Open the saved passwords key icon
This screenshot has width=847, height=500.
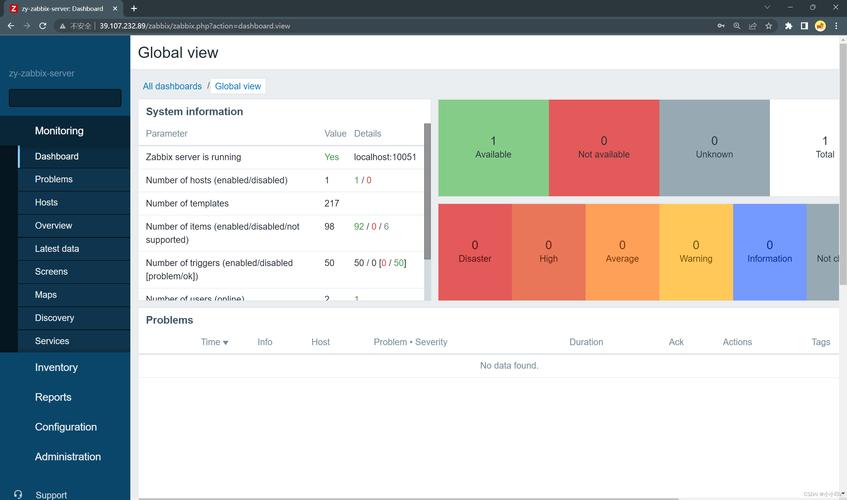tap(721, 25)
